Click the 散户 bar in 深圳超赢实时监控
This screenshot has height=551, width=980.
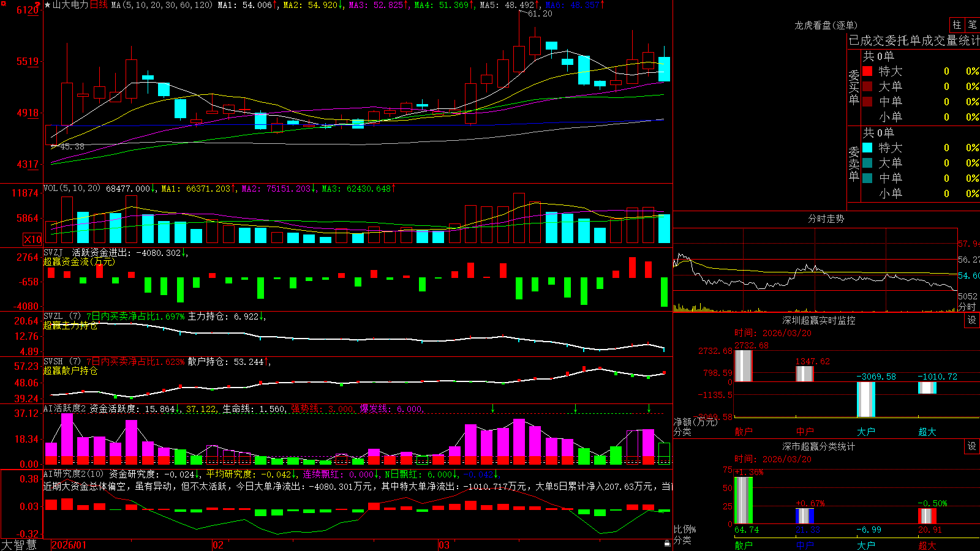(744, 366)
